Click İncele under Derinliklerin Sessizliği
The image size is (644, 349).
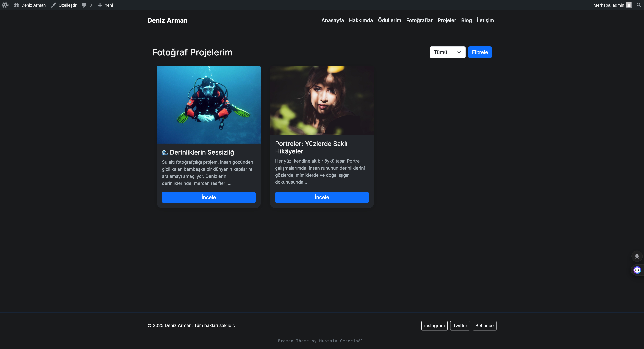[x=208, y=197]
